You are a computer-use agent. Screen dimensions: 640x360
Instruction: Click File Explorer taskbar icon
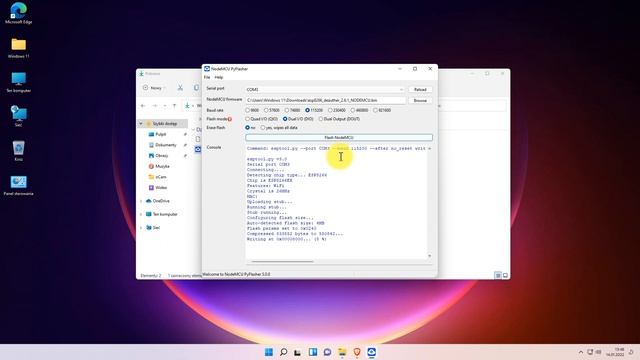point(342,352)
